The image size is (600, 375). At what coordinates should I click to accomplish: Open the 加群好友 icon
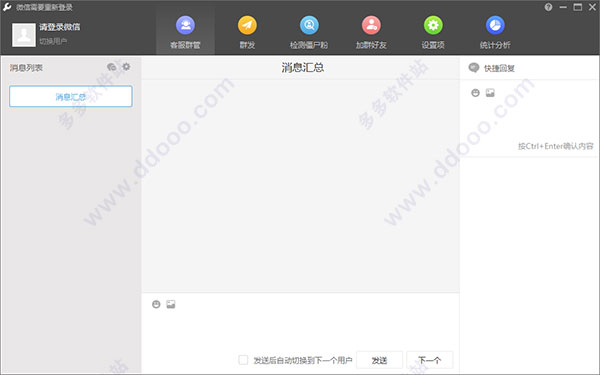click(371, 25)
